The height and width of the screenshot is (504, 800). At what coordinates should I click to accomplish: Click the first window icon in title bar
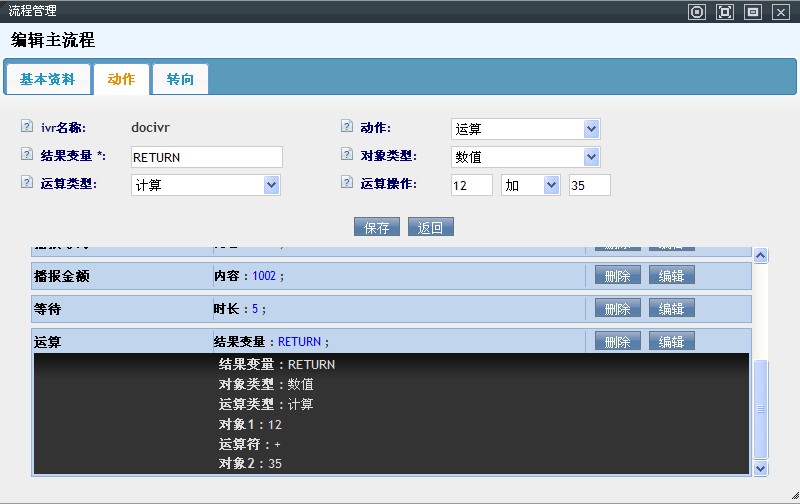pyautogui.click(x=697, y=12)
